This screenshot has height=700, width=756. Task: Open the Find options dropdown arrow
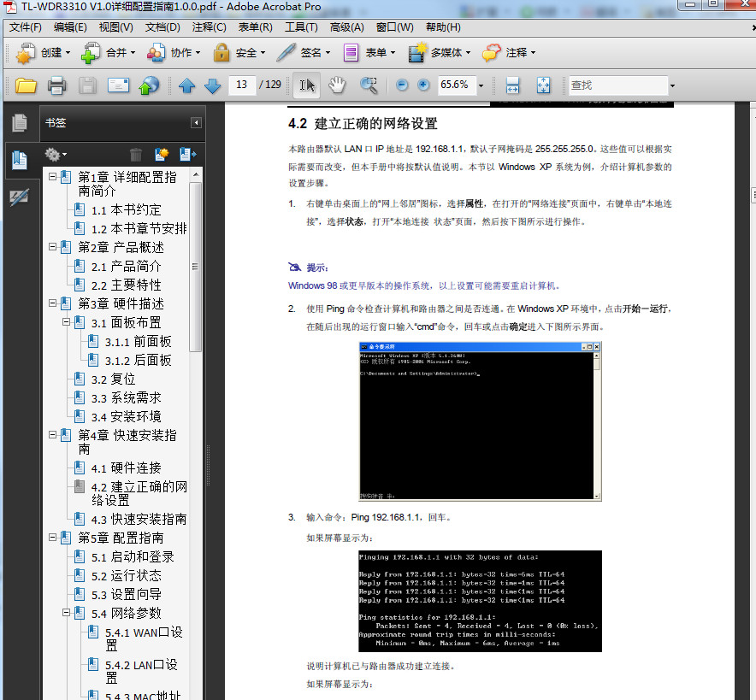[672, 85]
